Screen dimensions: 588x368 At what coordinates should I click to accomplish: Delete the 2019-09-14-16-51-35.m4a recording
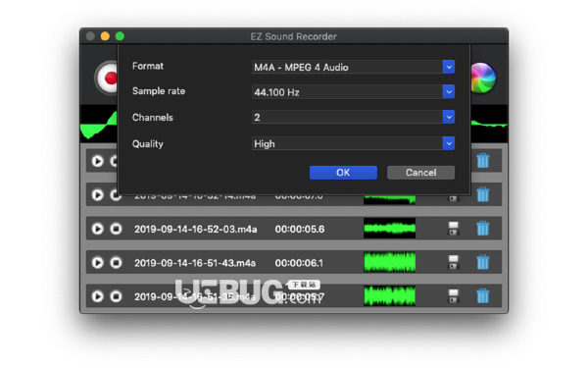[x=483, y=296]
